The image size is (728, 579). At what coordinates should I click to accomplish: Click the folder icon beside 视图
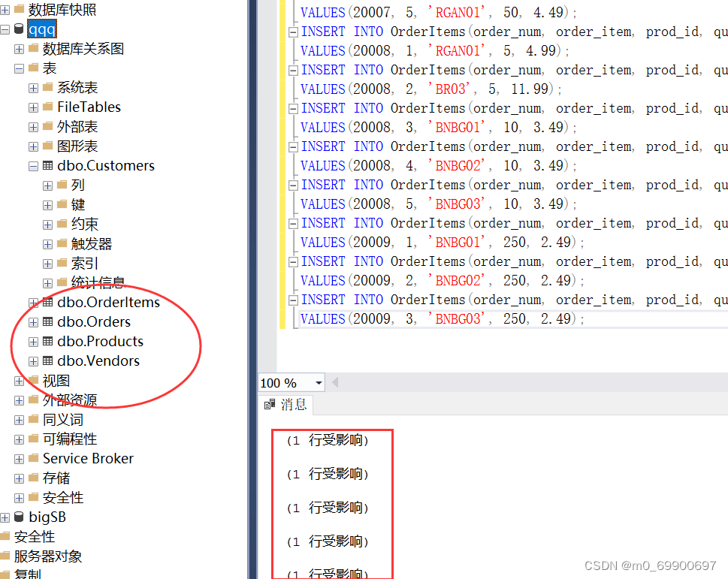point(33,380)
